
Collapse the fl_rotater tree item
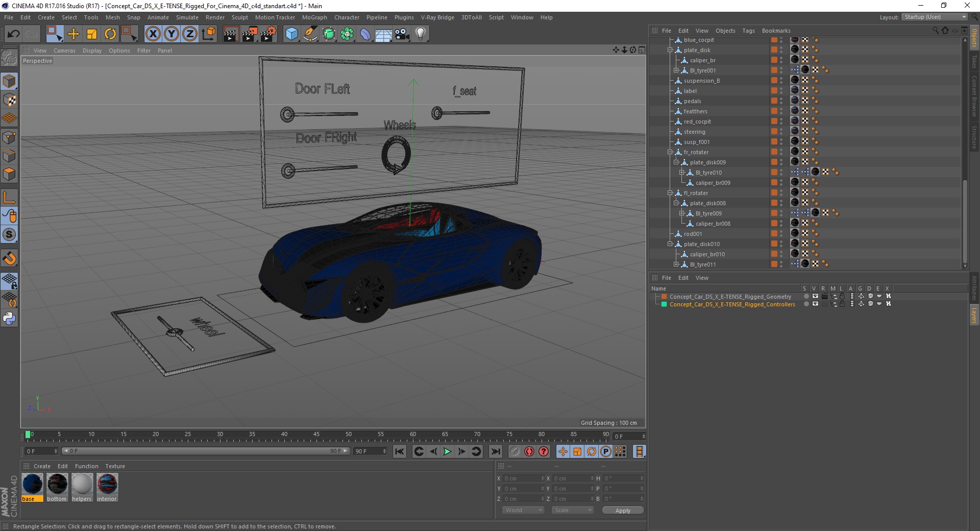coord(670,193)
